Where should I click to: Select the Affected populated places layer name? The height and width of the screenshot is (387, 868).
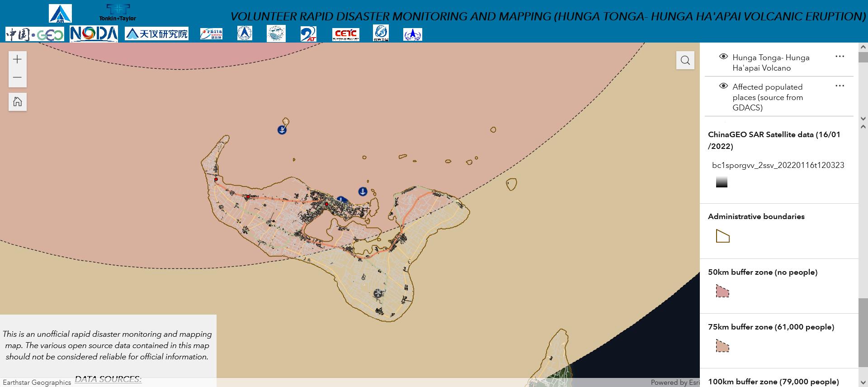(x=768, y=97)
